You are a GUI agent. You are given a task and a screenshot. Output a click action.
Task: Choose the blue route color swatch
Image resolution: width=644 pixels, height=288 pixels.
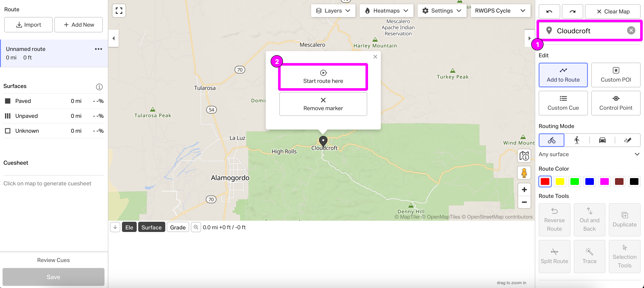coord(589,181)
